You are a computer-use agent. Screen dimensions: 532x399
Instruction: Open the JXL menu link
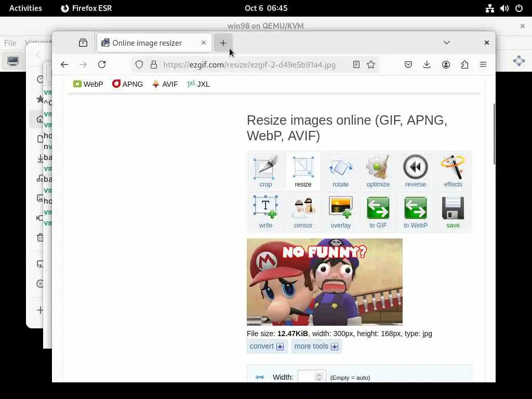point(198,84)
